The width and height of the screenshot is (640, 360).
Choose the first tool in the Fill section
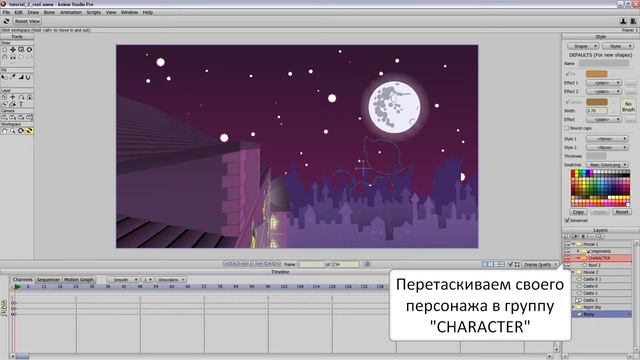[x=5, y=77]
